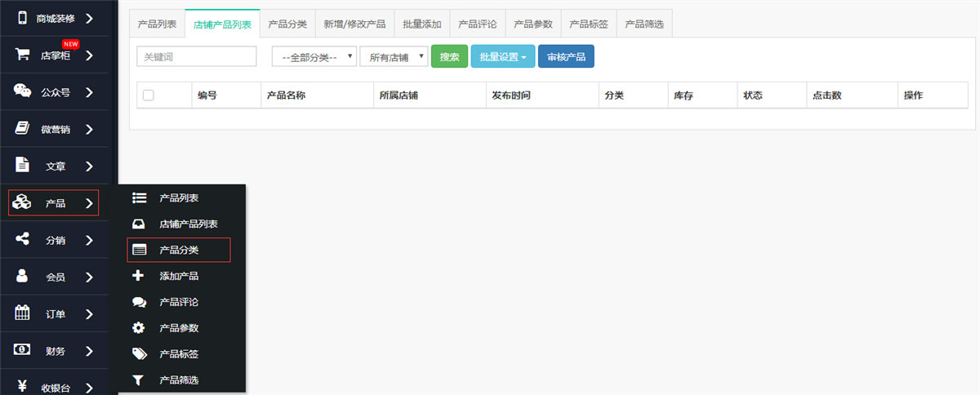Expand the 公众号 chevron arrow

(89, 92)
